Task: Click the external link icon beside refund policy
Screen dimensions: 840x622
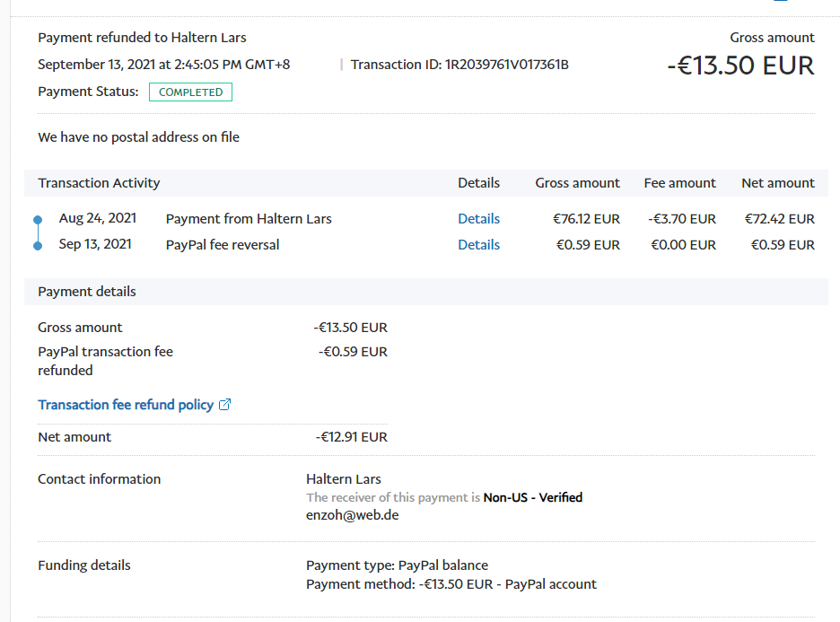Action: point(225,405)
